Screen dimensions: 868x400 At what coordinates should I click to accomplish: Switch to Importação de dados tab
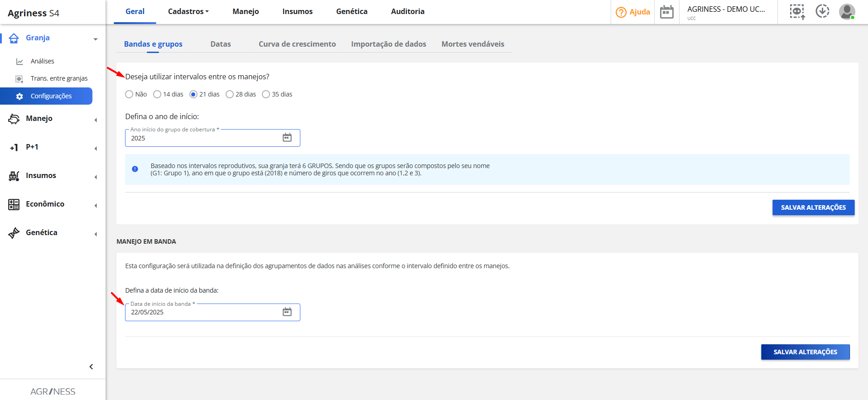[x=389, y=44]
